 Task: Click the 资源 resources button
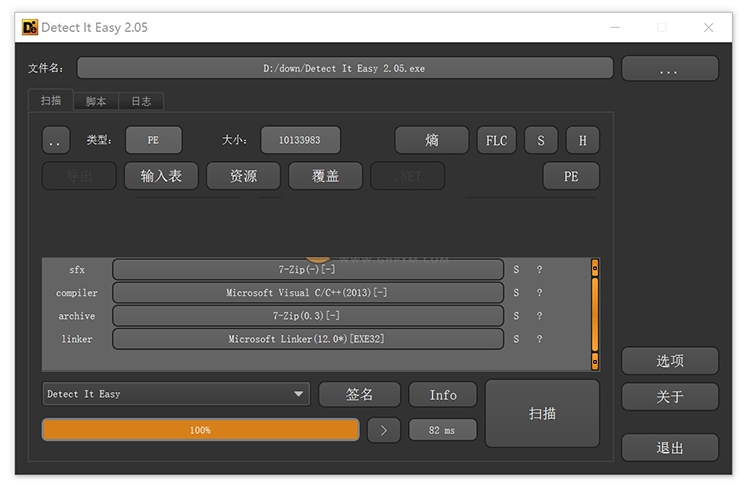point(243,176)
